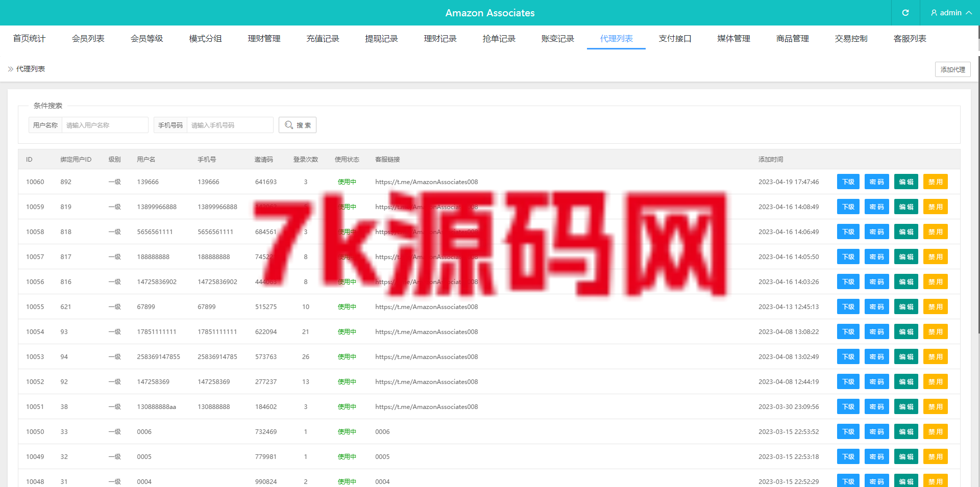Image resolution: width=980 pixels, height=487 pixels.
Task: Click 禁用 for agent ID 10056
Action: coord(936,281)
